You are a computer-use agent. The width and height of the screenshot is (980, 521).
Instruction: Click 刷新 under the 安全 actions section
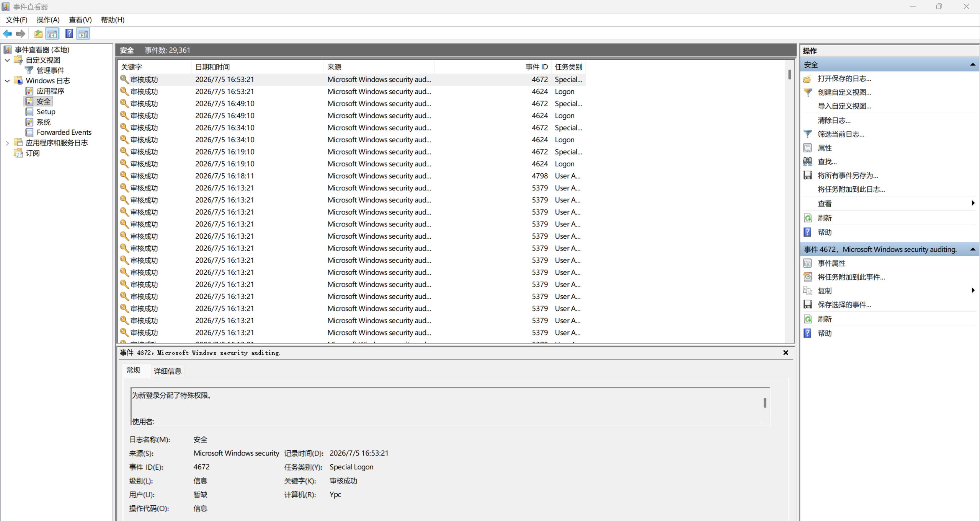[x=825, y=218]
